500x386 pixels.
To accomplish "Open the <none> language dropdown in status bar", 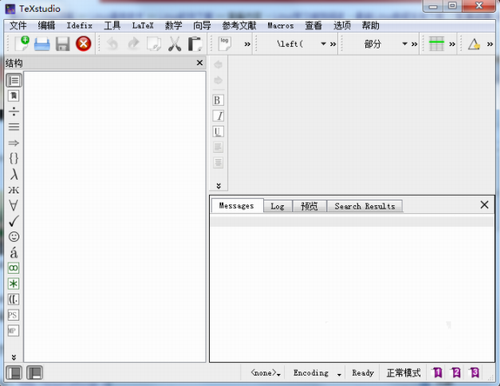I will click(266, 373).
